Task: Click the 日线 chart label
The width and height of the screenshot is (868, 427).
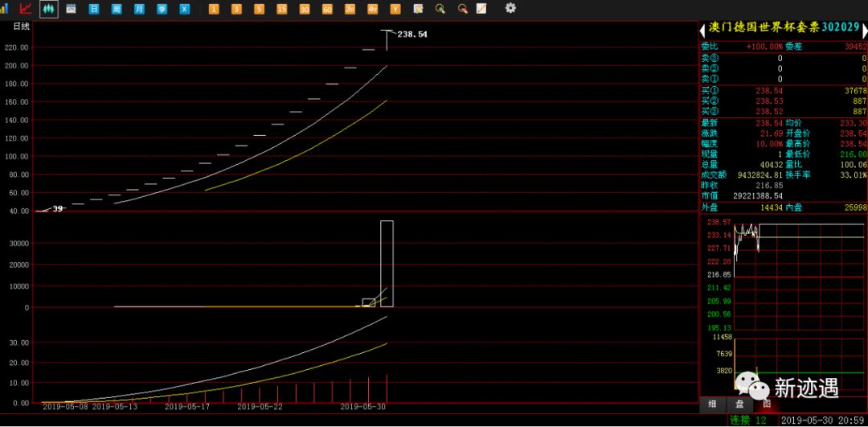Action: 22,26
